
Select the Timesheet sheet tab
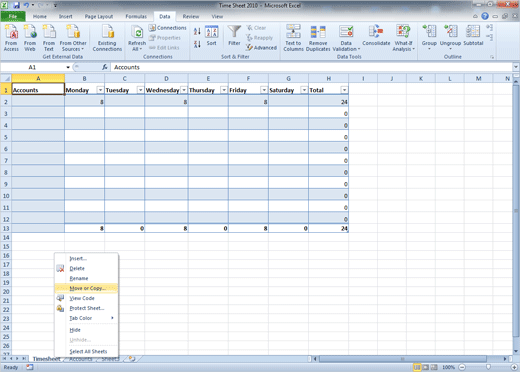tap(46, 359)
